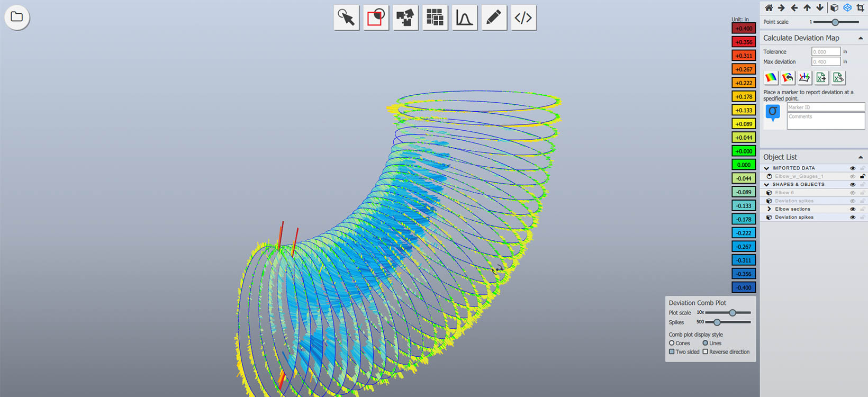This screenshot has width=868, height=397.
Task: Hide the Elbow sections object
Action: (x=852, y=209)
